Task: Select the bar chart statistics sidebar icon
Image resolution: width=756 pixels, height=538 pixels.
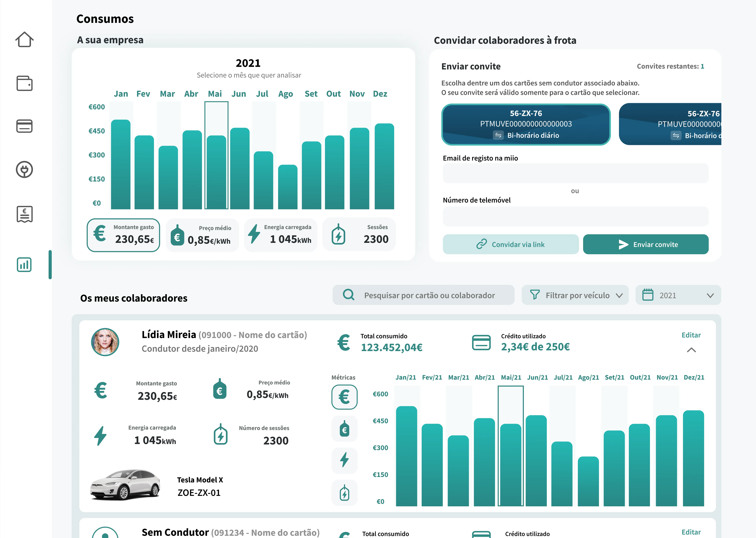Action: pyautogui.click(x=24, y=265)
